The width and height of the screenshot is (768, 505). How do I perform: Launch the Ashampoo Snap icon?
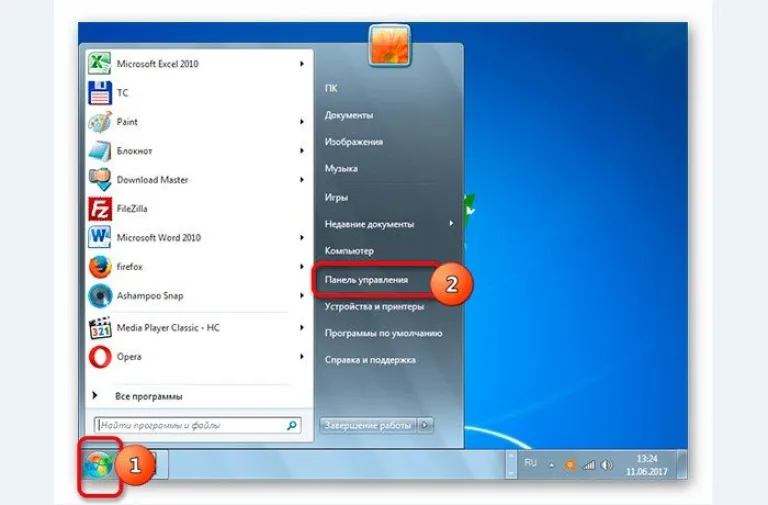pos(100,296)
